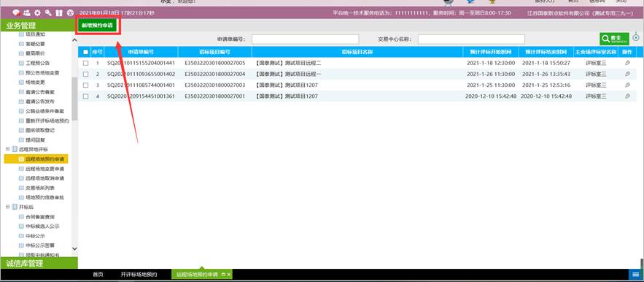644x282 pixels.
Task: Open 图纸领取登记 in the sidebar tree
Action: coord(40,130)
